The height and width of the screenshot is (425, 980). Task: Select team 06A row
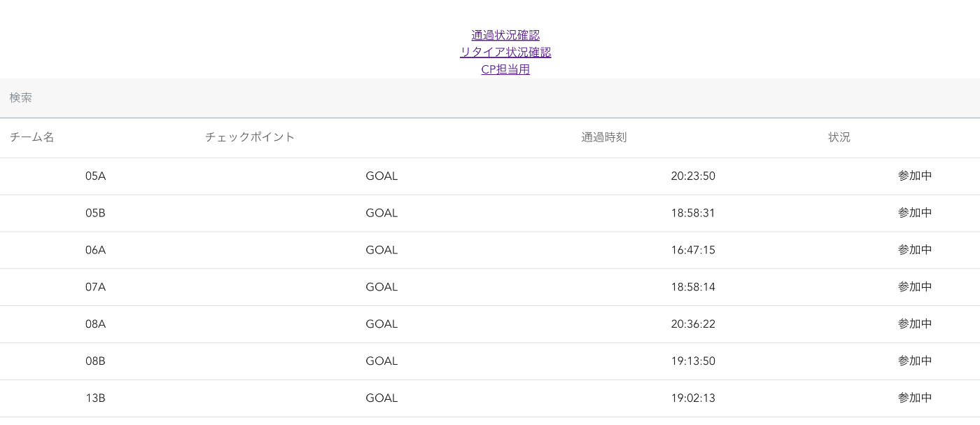tap(95, 251)
